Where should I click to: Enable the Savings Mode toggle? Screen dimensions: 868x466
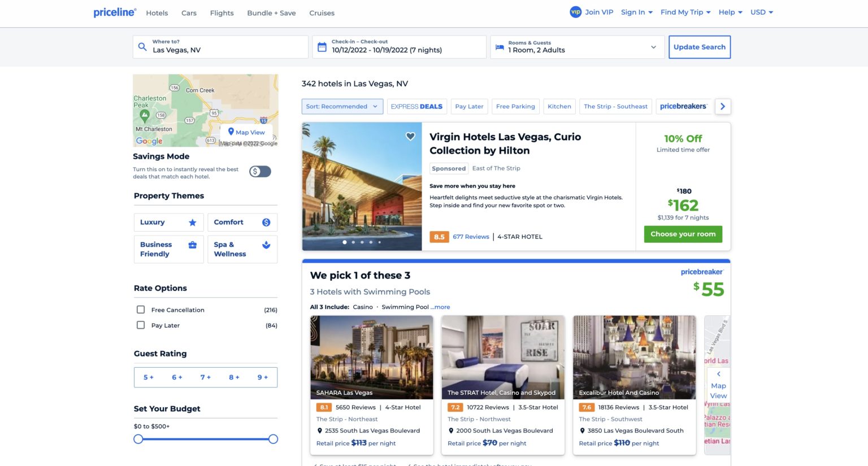point(260,171)
